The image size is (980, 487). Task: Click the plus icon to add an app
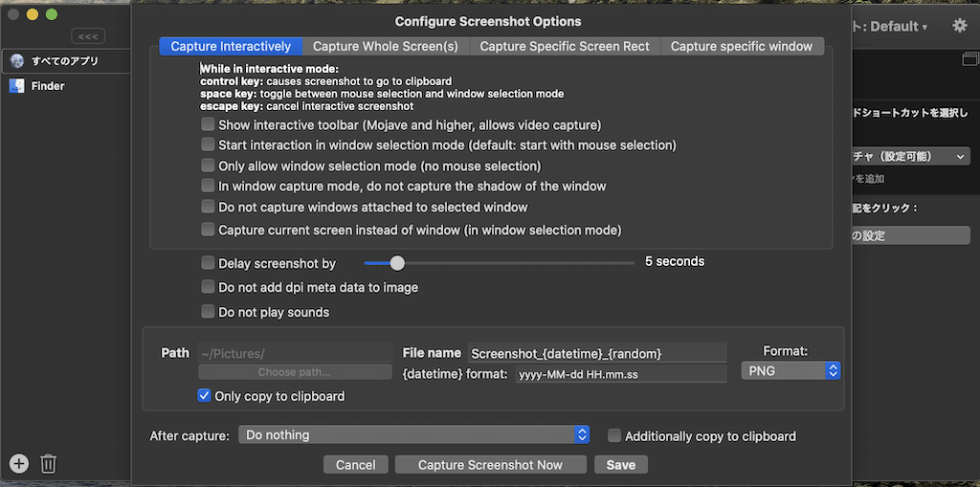19,464
